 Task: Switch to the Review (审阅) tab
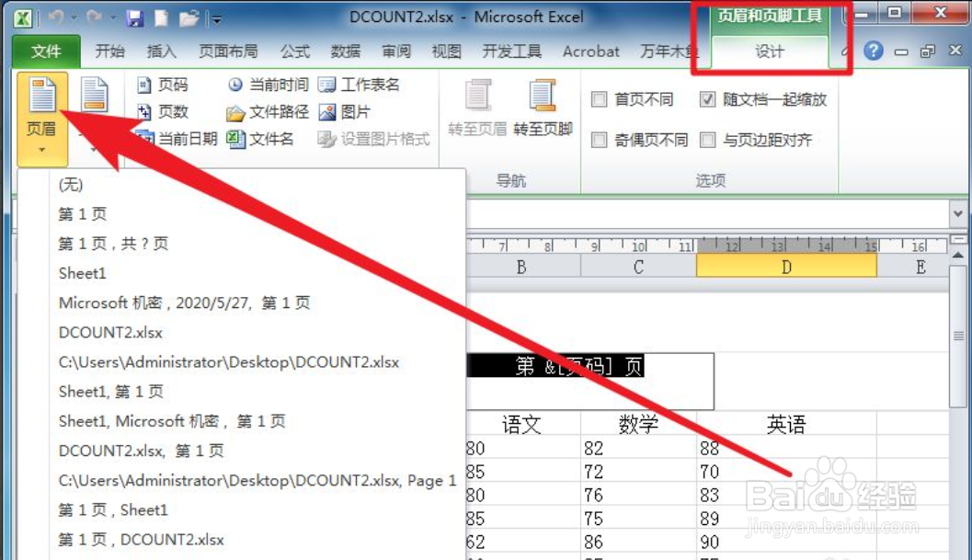pyautogui.click(x=396, y=51)
